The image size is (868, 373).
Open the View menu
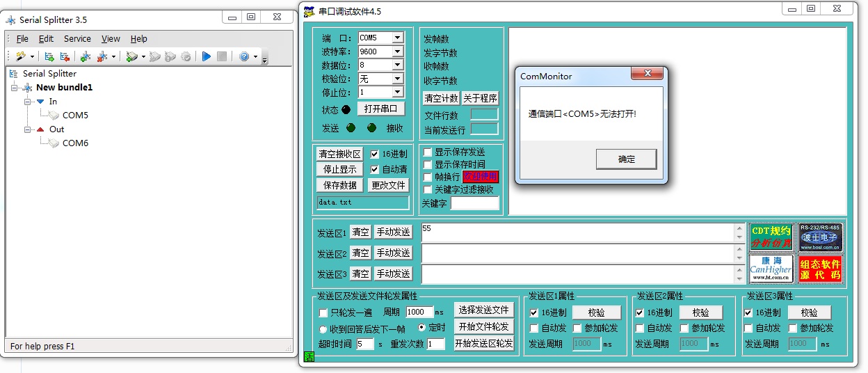pos(111,39)
